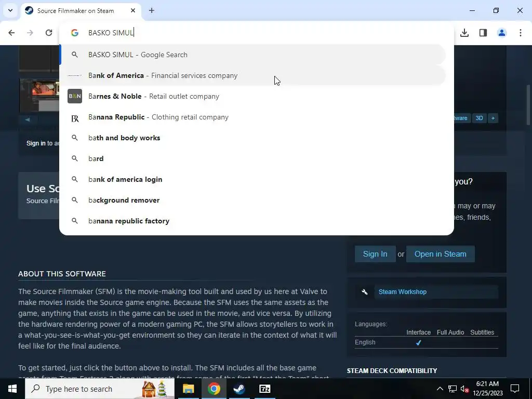Select the Source Filmmaker on Steam tab

coord(81,10)
